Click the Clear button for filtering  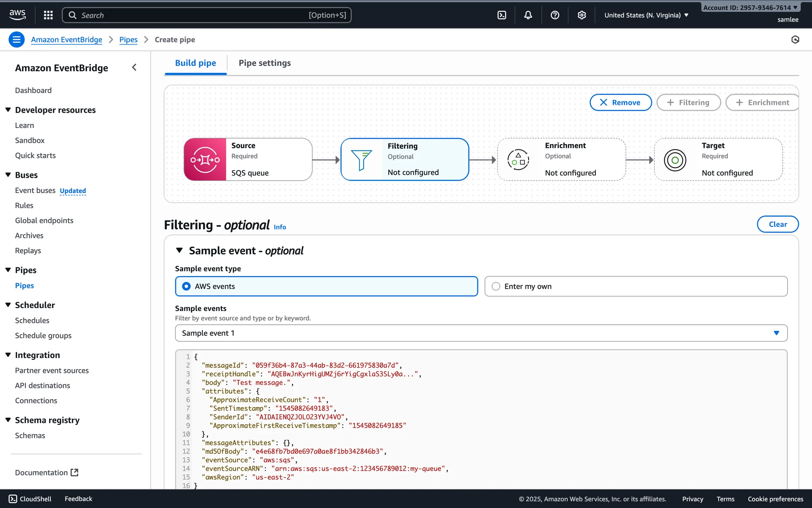[x=777, y=224]
